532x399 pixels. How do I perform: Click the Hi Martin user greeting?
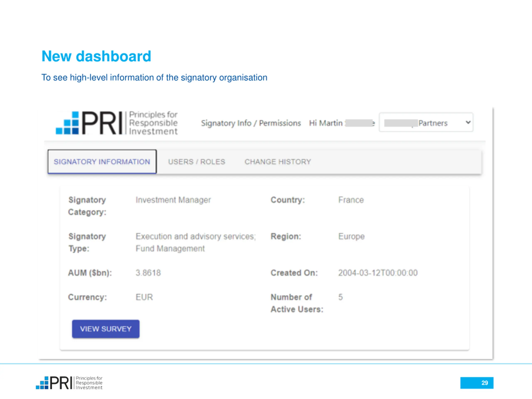click(342, 123)
